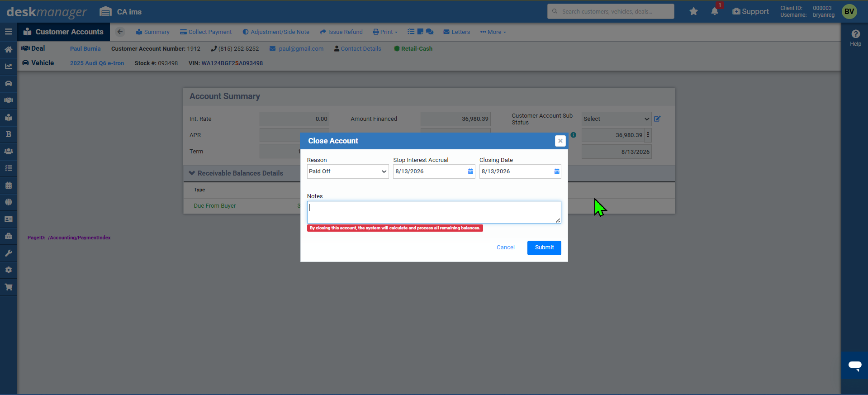
Task: Open Contact Details link
Action: [360, 49]
